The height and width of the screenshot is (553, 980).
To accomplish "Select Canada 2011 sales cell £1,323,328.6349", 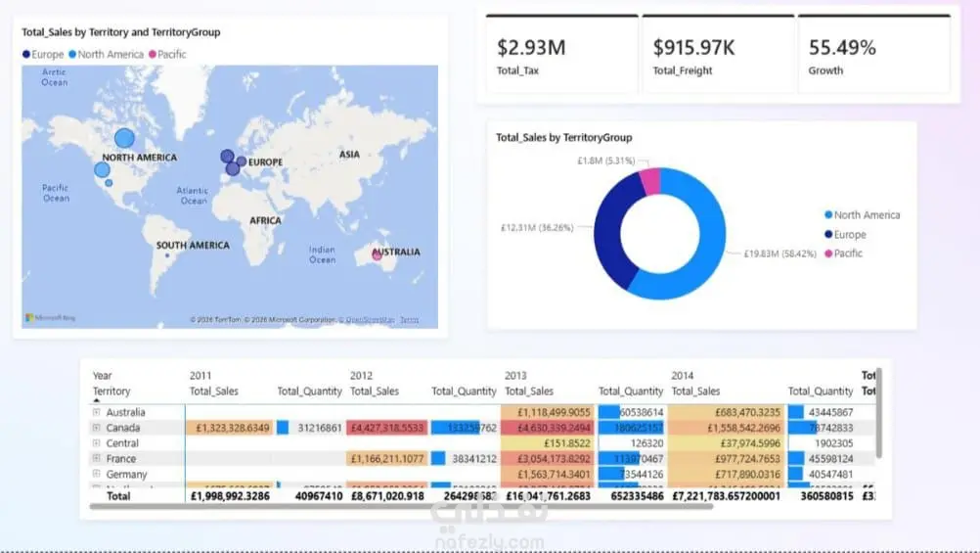I will coord(230,428).
